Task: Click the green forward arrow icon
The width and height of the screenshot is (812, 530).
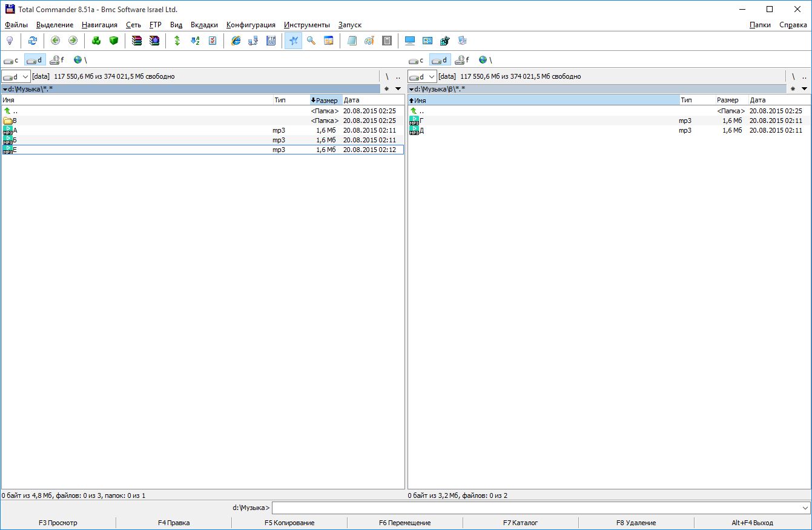Action: point(73,41)
